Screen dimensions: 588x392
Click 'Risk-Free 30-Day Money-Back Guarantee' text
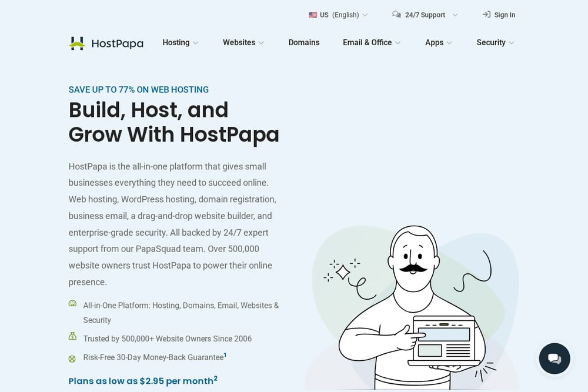click(153, 357)
